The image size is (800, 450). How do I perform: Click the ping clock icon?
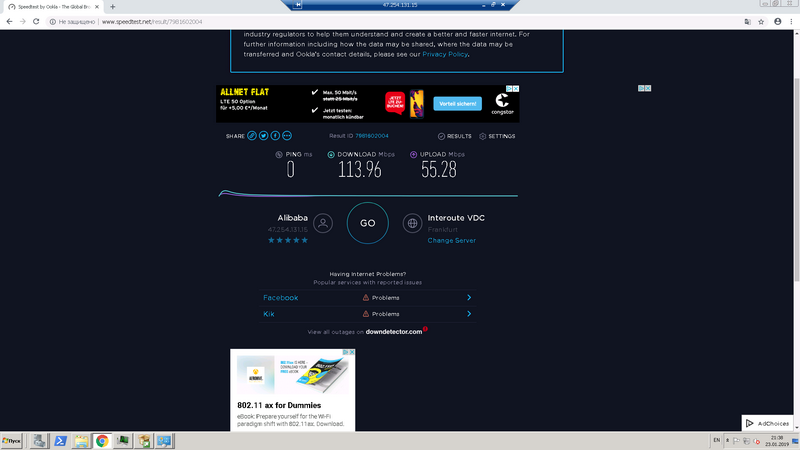click(x=279, y=155)
